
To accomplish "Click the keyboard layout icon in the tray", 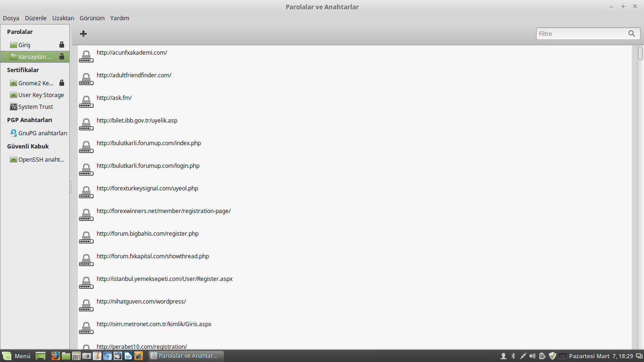I will [x=563, y=356].
